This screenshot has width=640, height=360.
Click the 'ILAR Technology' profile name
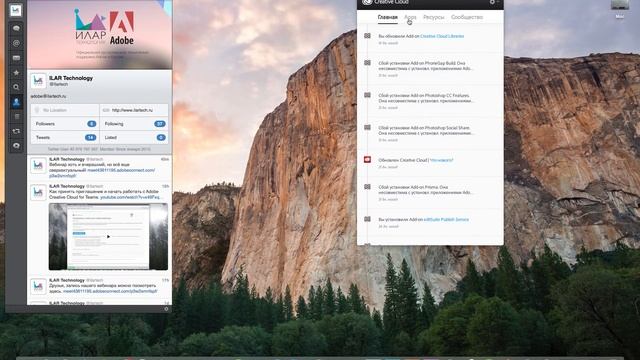tap(71, 78)
